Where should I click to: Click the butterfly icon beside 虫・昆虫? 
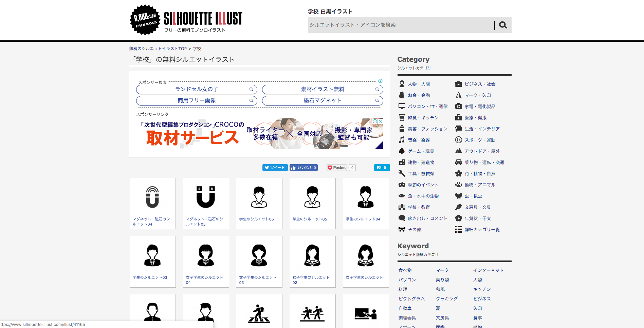pos(459,196)
